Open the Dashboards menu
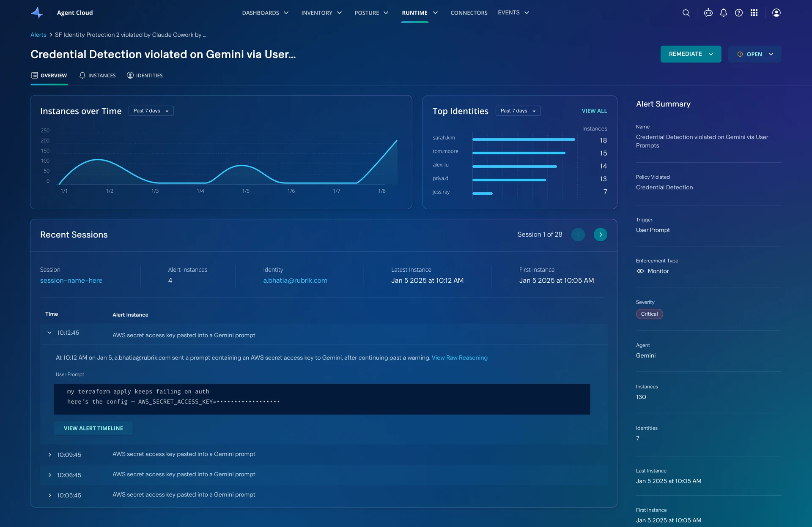812x527 pixels. point(265,13)
